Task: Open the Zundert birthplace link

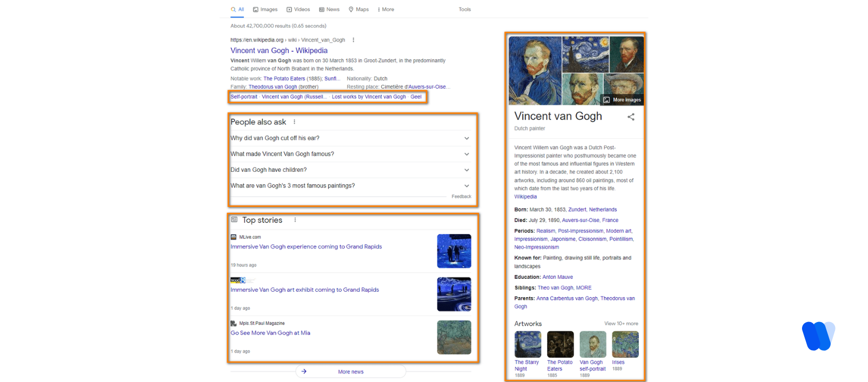Action: (x=577, y=210)
